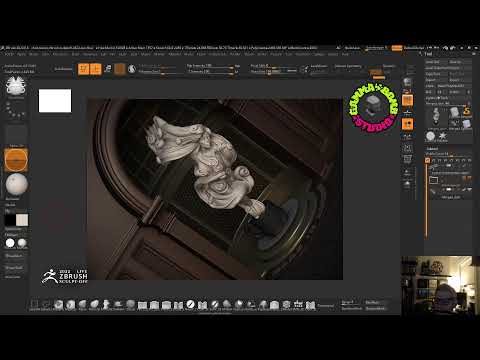
Task: Open the empty alpha slot
Action: click(16, 134)
